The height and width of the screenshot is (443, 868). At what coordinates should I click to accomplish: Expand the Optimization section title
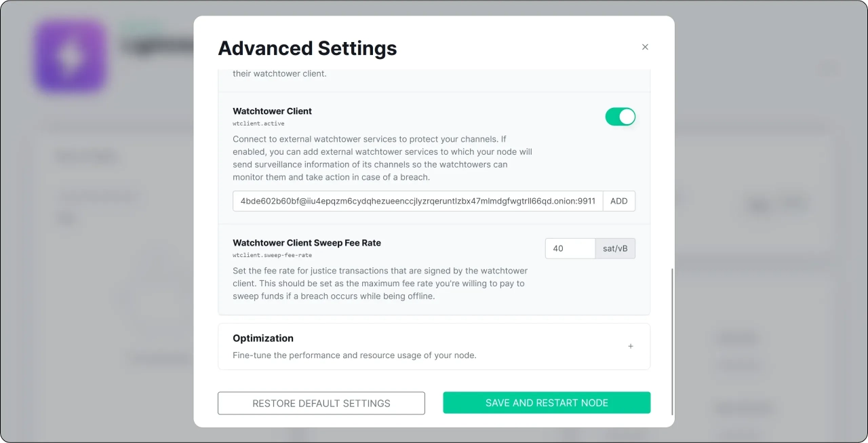click(263, 338)
